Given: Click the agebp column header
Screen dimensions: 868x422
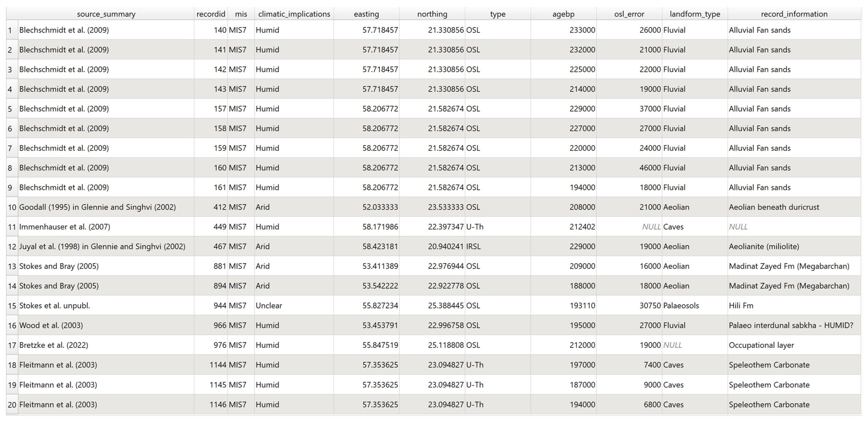Looking at the screenshot, I should (x=563, y=14).
